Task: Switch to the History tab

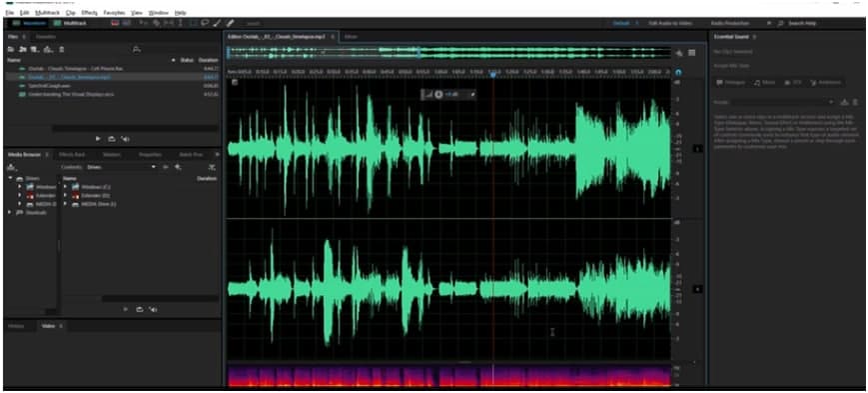Action: (x=17, y=326)
